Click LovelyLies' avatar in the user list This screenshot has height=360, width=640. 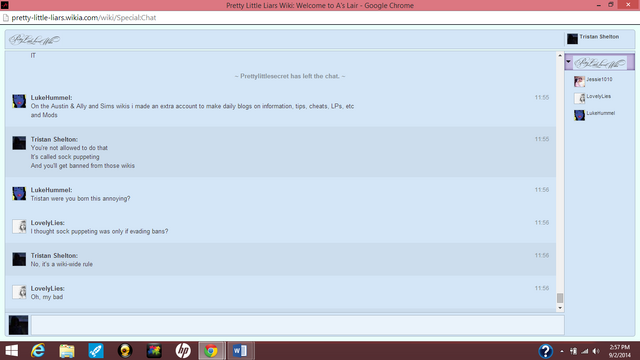(579, 98)
